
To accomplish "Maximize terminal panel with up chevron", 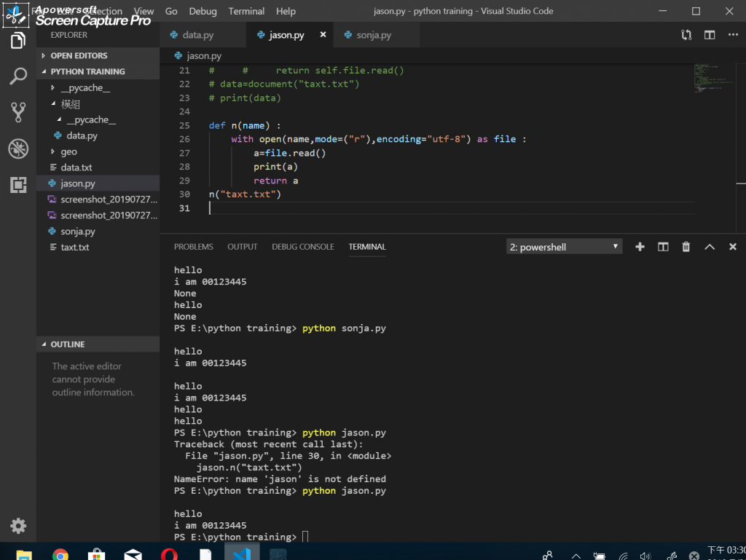I will (x=709, y=247).
